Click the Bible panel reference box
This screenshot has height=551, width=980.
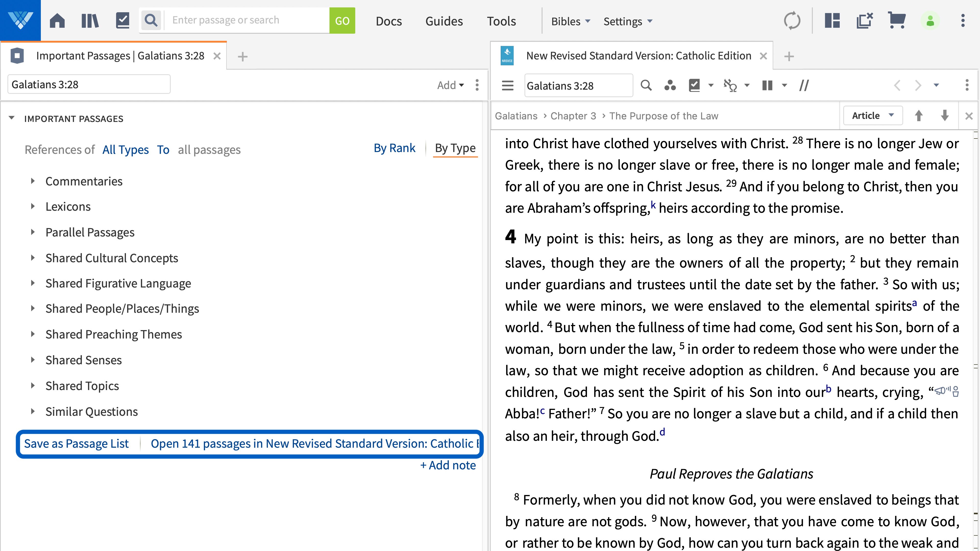[578, 85]
